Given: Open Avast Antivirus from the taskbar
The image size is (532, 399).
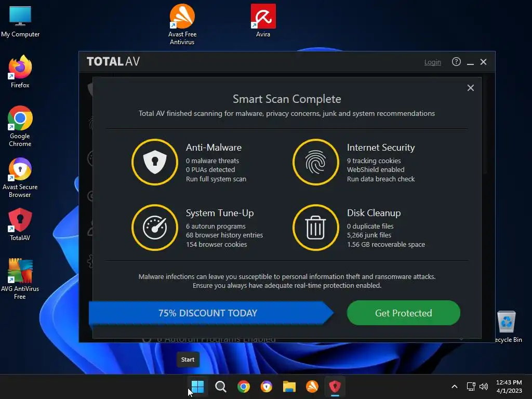Looking at the screenshot, I should [312, 387].
